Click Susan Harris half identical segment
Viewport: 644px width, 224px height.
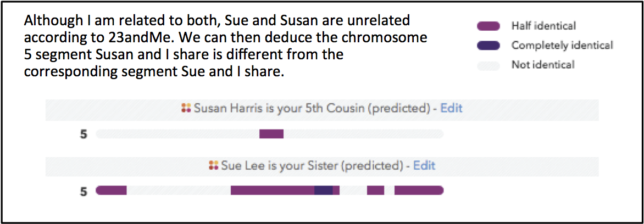click(x=271, y=134)
